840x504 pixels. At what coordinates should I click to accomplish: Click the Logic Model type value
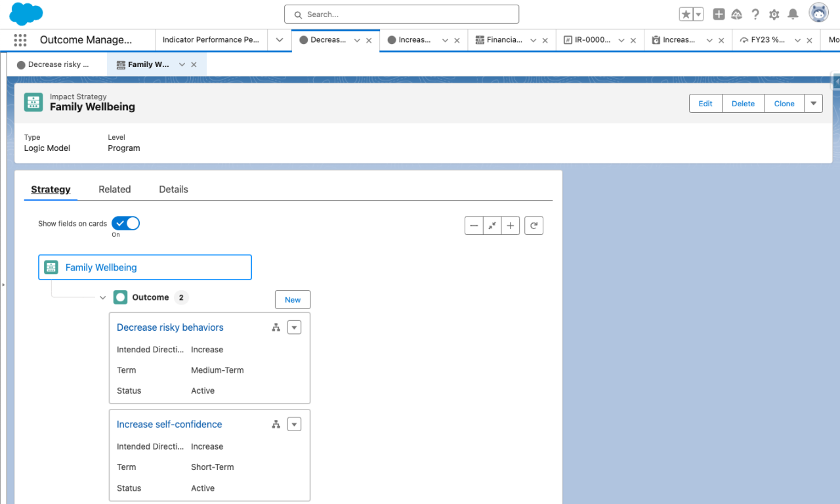(47, 148)
